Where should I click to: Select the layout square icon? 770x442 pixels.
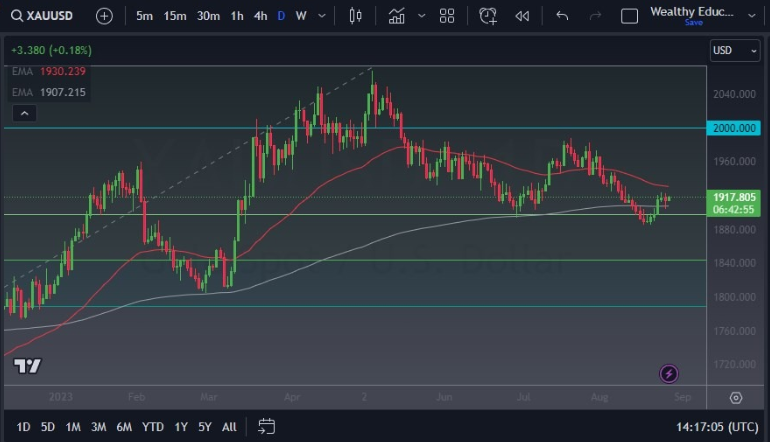pos(629,16)
